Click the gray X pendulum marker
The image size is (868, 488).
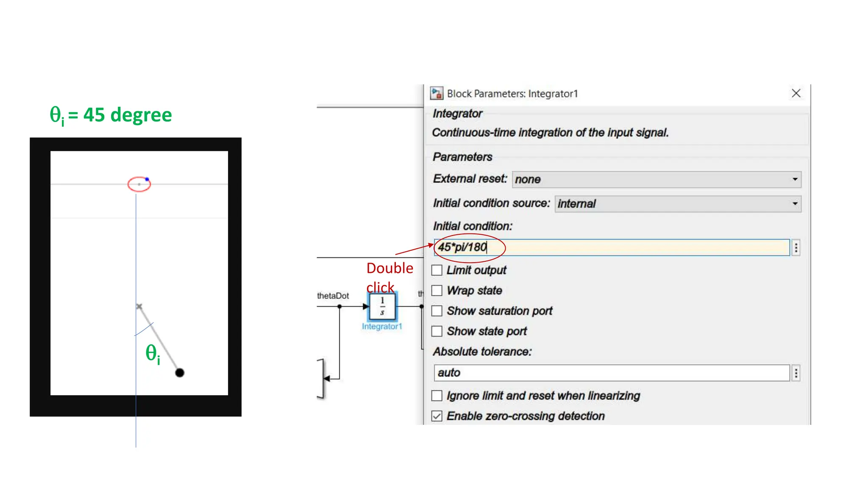(139, 306)
